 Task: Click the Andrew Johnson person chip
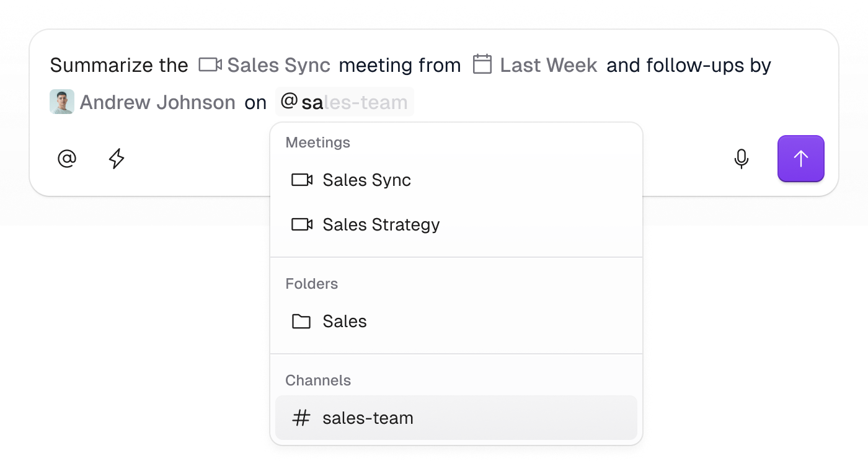pyautogui.click(x=157, y=102)
